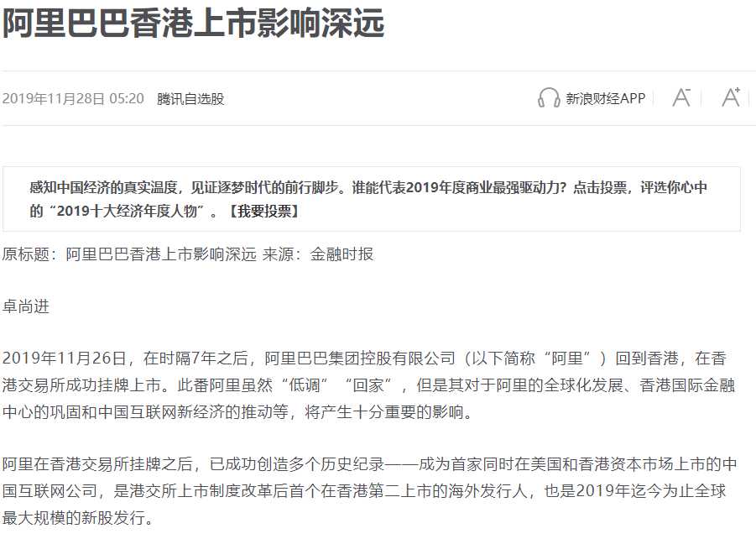Click the paragraph line starting 阿里在香港交易所挂牌之后
Image resolution: width=756 pixels, height=539 pixels.
coord(370,464)
